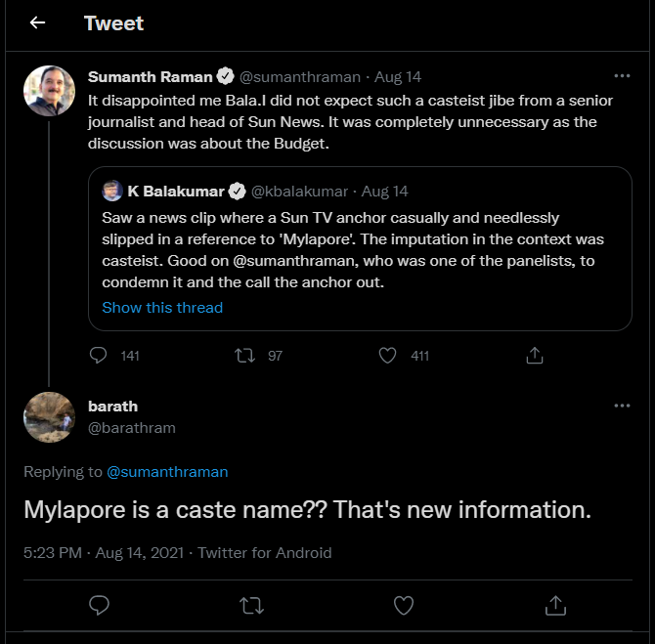The image size is (655, 644).
Task: Click the back arrow beside Tweet
Action: coord(37,23)
